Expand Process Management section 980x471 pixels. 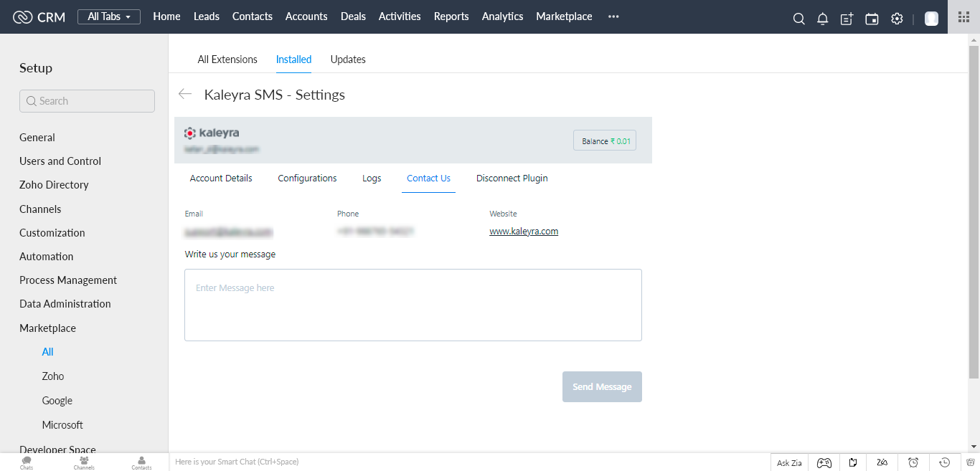coord(68,280)
